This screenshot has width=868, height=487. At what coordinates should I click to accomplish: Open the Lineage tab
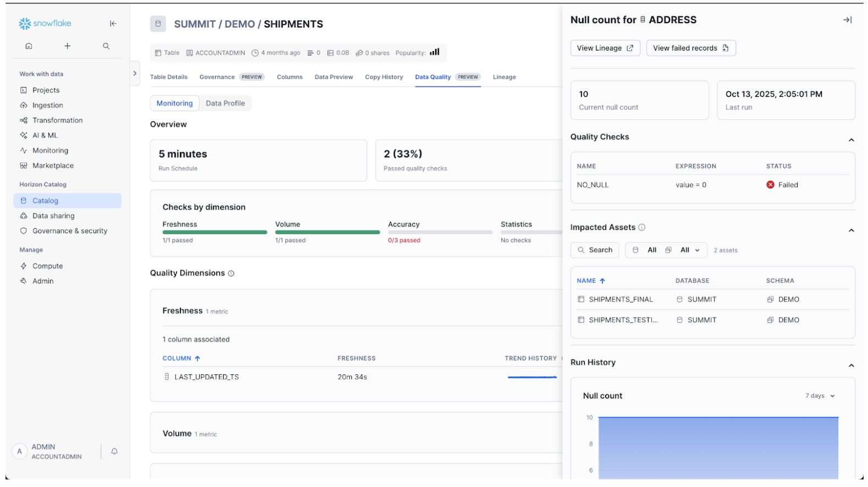tap(504, 78)
